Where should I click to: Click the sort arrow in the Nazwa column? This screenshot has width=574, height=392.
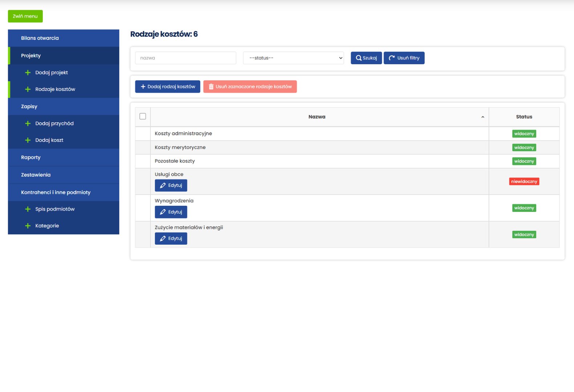tap(482, 117)
